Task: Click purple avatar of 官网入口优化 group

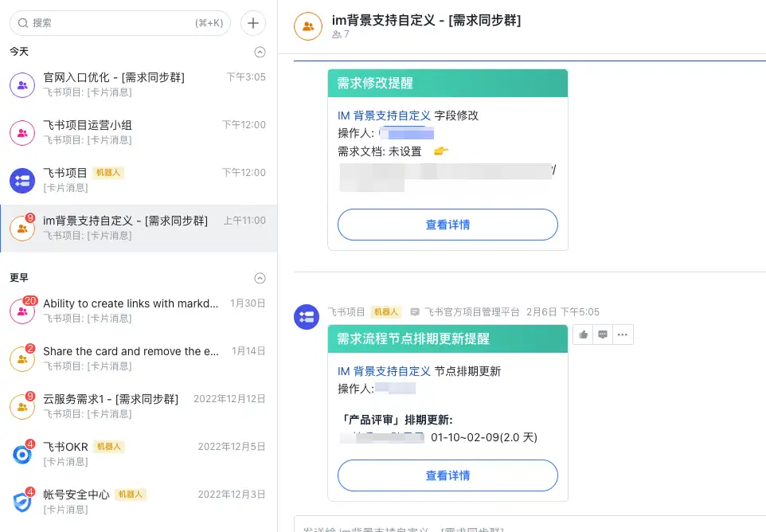Action: click(22, 85)
